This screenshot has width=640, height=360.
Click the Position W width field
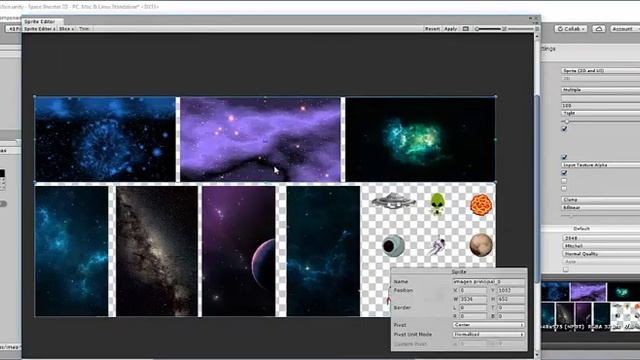(473, 299)
